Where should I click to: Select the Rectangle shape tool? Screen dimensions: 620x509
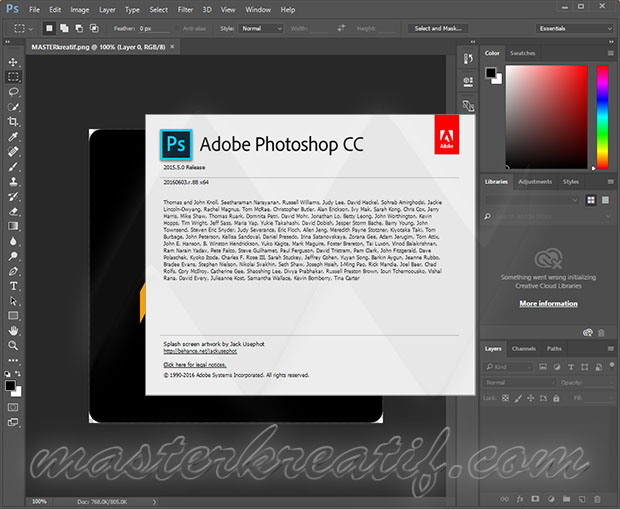tap(13, 316)
